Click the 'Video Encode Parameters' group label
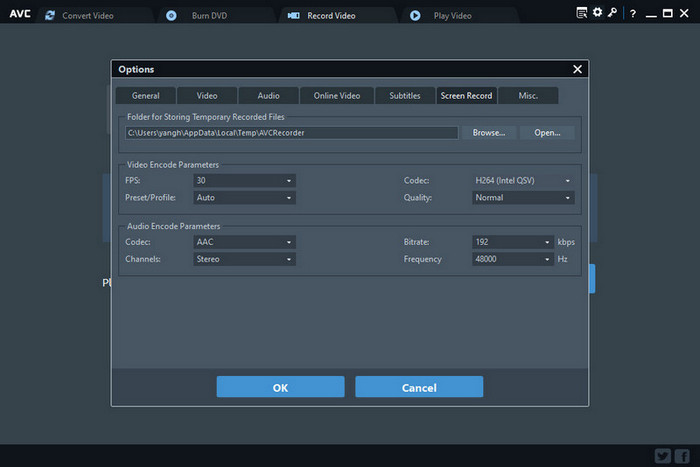This screenshot has width=700, height=467. pos(173,165)
